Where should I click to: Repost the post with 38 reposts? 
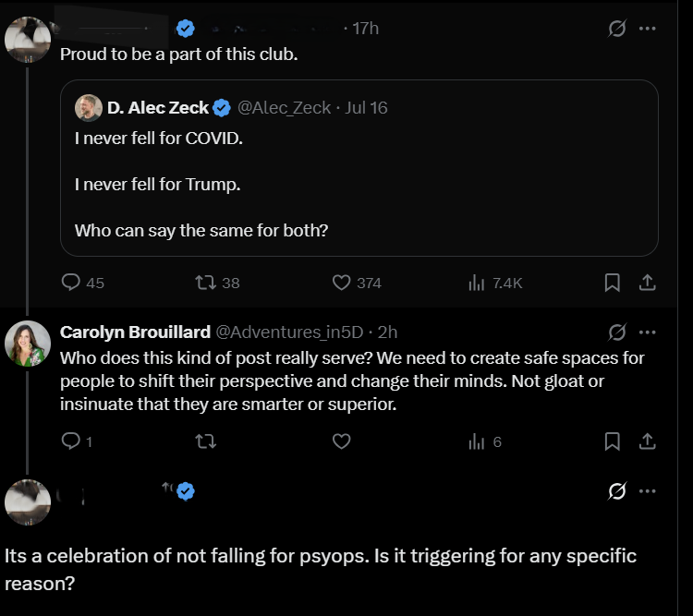207,283
